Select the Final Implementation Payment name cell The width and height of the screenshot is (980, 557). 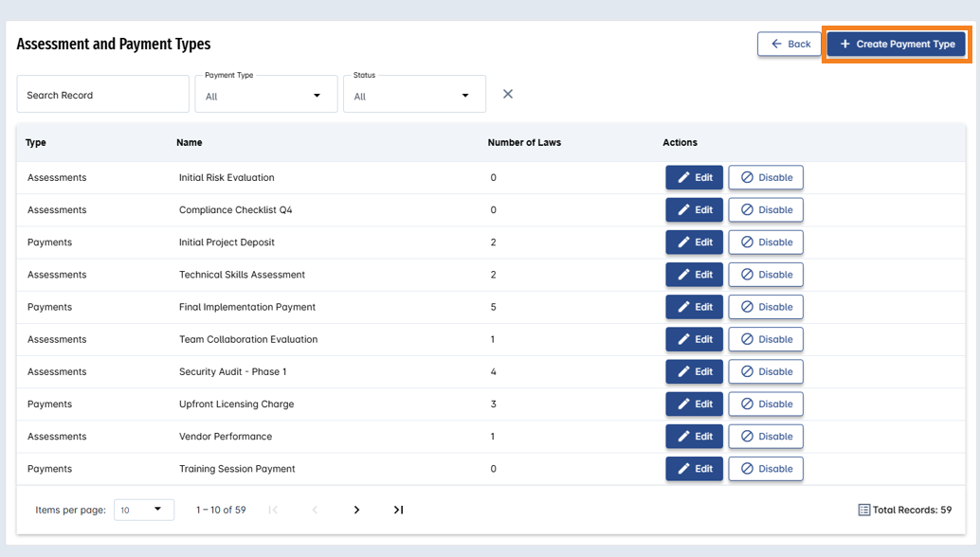[x=247, y=307]
